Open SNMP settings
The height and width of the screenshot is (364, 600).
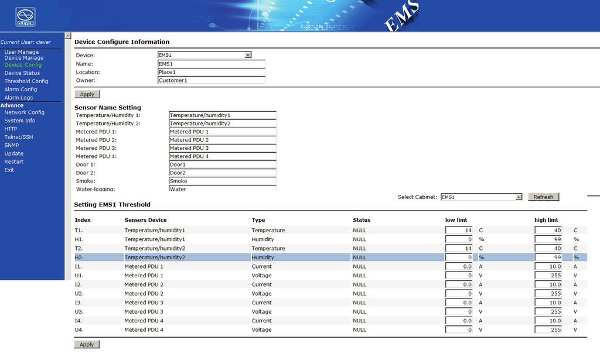[x=12, y=145]
